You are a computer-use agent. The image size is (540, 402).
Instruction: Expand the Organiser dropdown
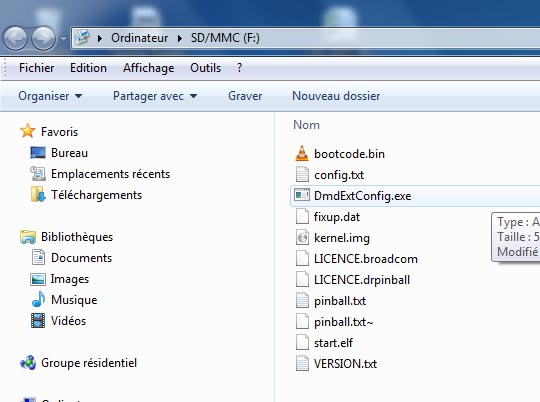point(50,96)
